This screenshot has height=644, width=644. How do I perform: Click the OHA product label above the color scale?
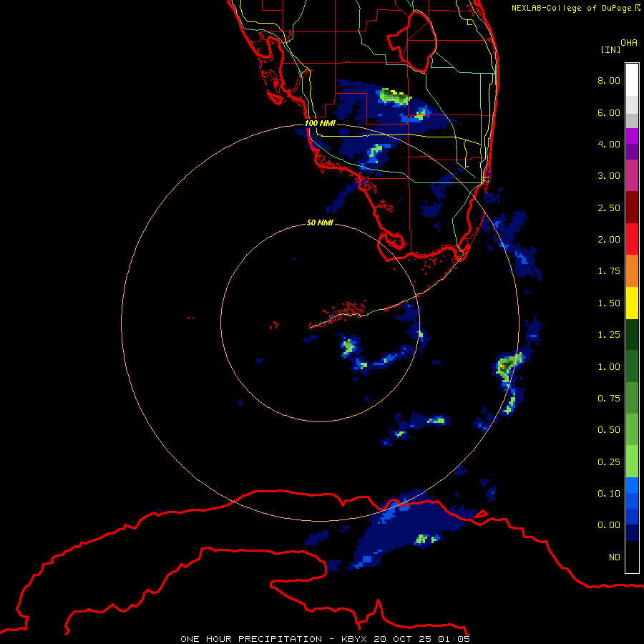click(629, 43)
